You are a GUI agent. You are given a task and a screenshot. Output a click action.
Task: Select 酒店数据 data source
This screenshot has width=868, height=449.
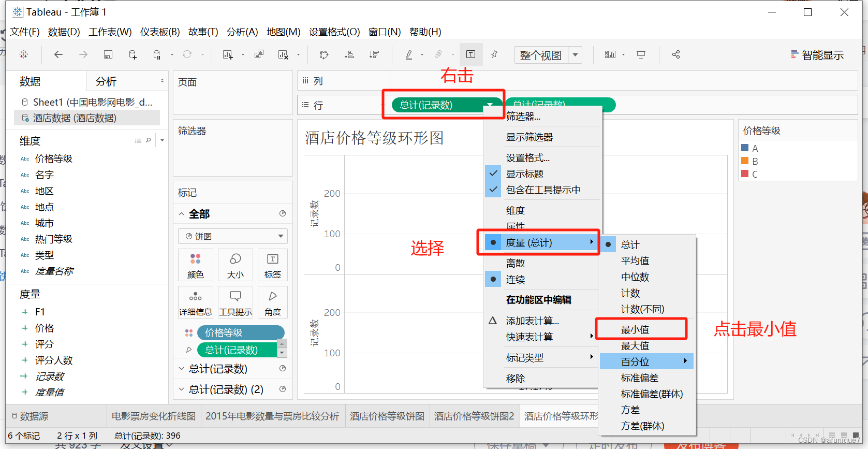pos(87,118)
